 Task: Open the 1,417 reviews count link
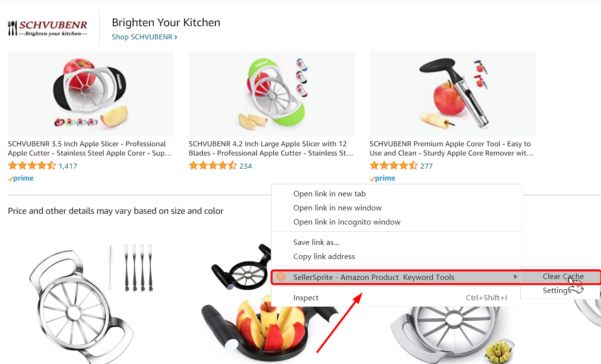pyautogui.click(x=68, y=166)
